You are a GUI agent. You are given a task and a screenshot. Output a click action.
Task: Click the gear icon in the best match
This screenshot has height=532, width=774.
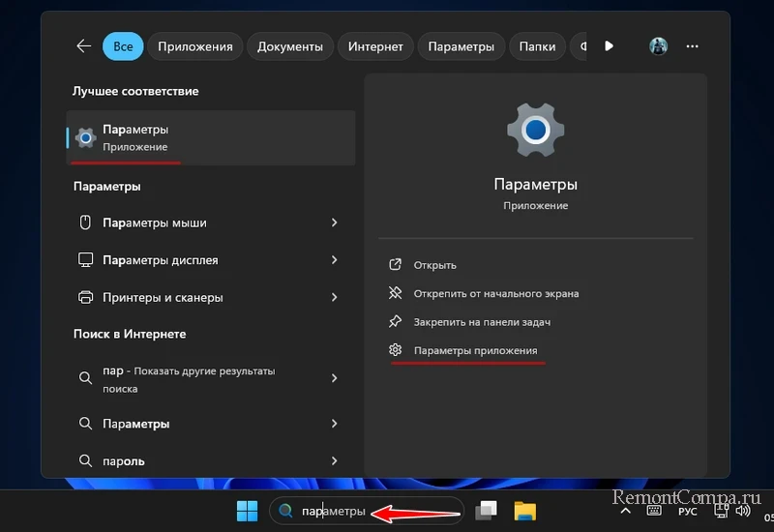pos(85,137)
